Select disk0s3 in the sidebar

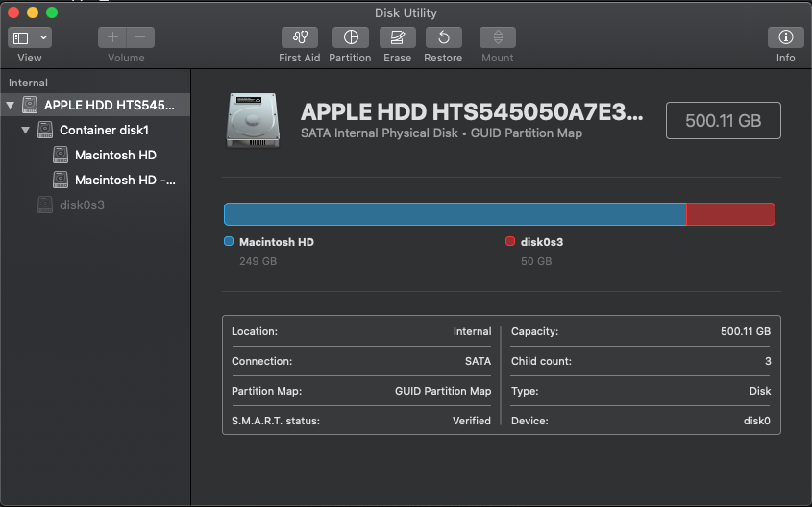click(95, 205)
